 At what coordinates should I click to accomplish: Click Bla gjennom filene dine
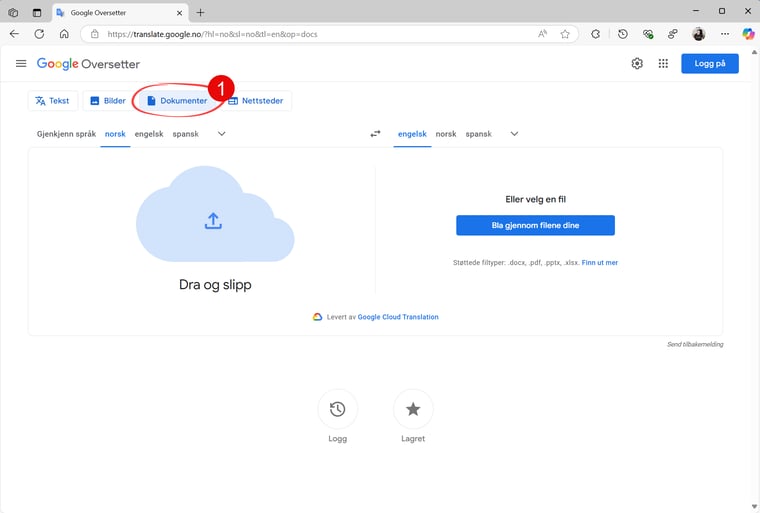point(535,225)
